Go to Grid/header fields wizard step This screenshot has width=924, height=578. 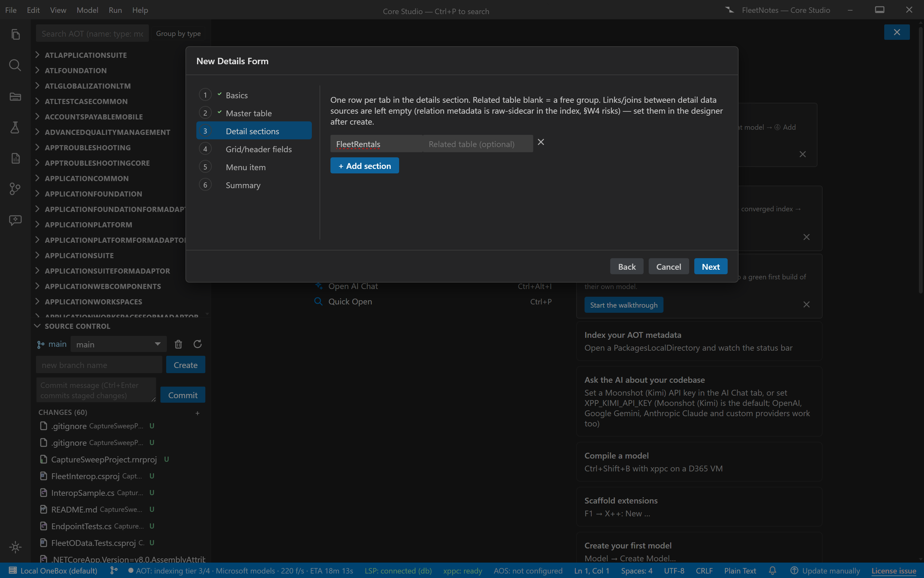tap(254, 149)
